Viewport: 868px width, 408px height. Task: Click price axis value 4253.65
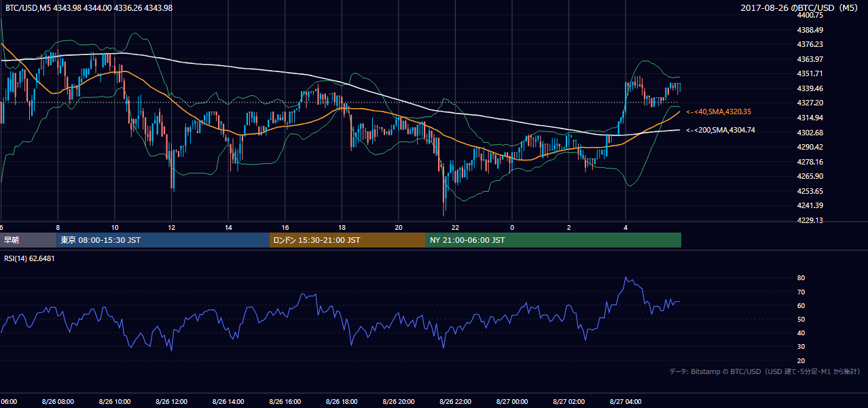pyautogui.click(x=810, y=191)
